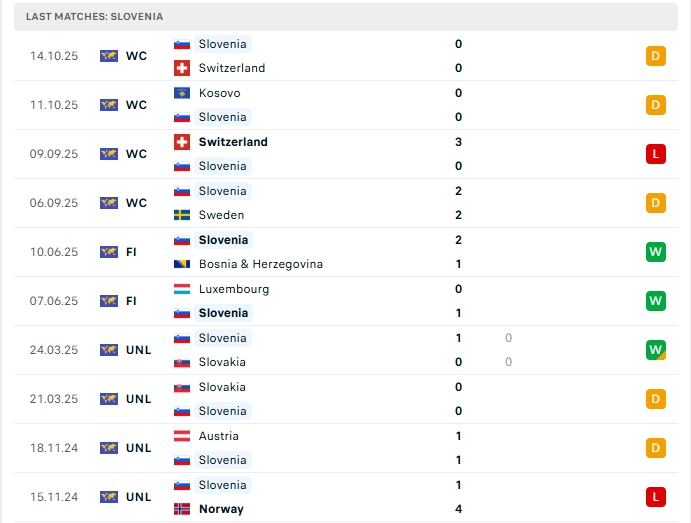Open the Bosnia & Herzegovina team link

click(260, 264)
